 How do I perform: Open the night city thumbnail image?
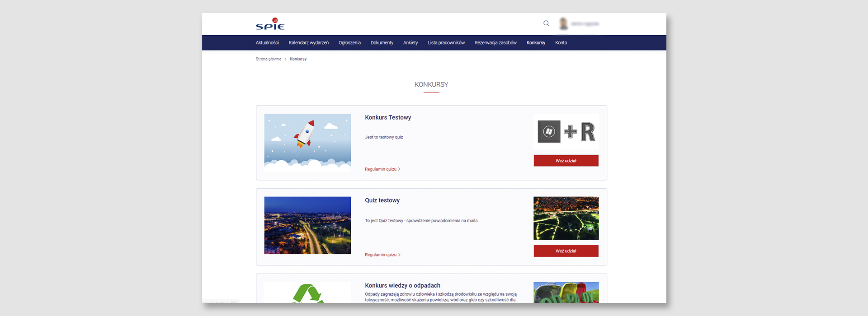pyautogui.click(x=307, y=225)
